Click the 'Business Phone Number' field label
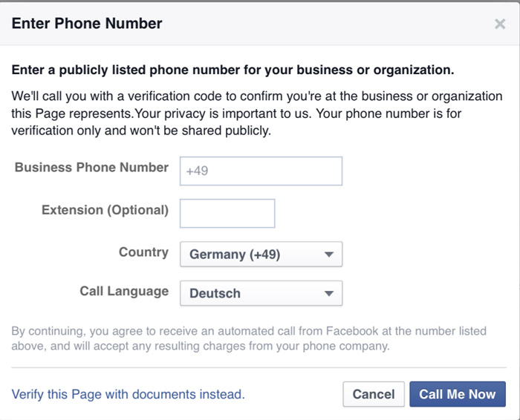Viewport: 520px width, 420px height. [91, 168]
